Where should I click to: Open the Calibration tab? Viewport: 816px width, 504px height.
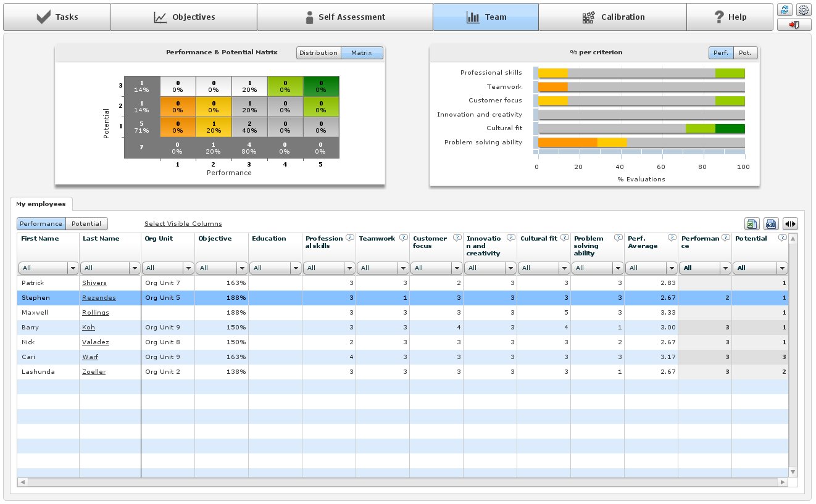pyautogui.click(x=613, y=17)
